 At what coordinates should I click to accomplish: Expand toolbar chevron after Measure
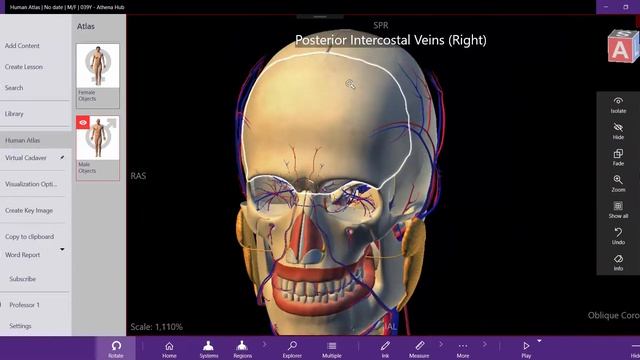pyautogui.click(x=441, y=344)
